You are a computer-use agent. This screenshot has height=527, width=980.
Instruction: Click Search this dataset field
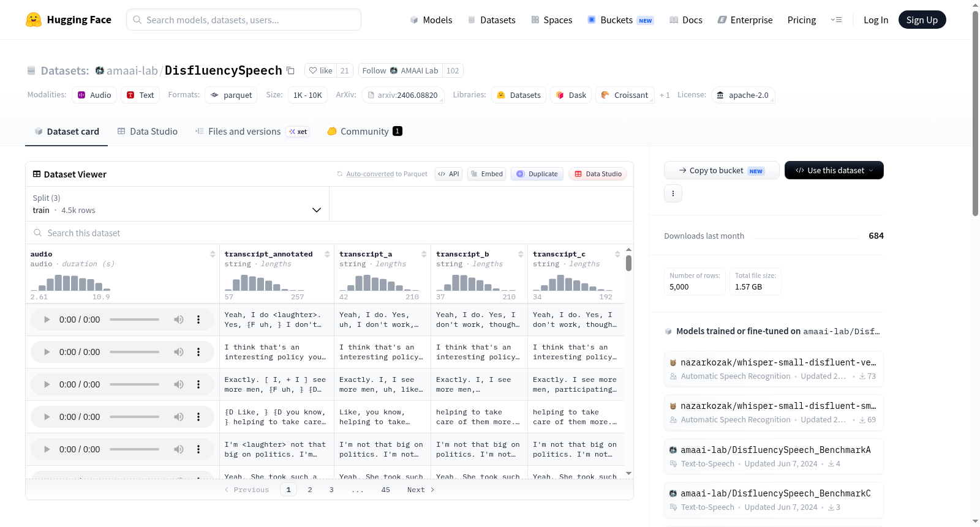pyautogui.click(x=330, y=233)
